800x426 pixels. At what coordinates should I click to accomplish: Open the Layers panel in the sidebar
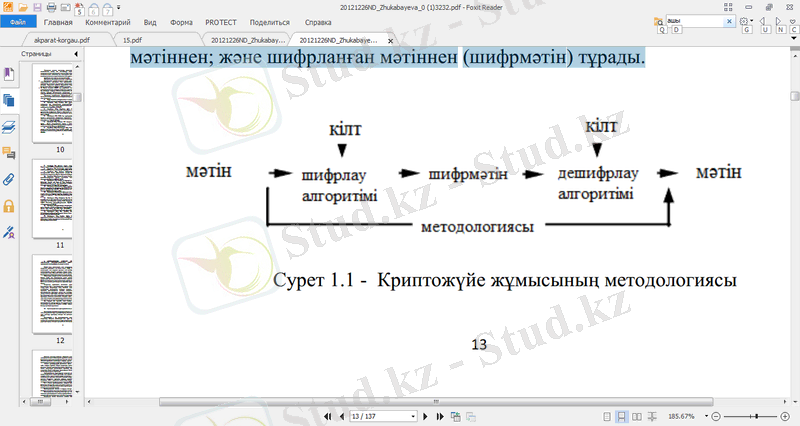10,127
